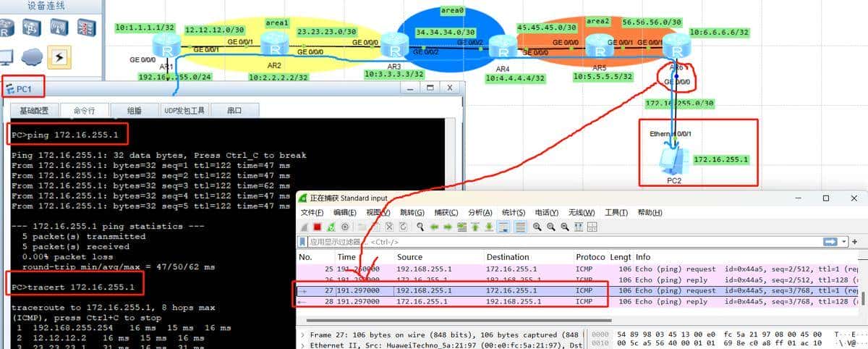
Task: Open the 跳转(G) menu in Wireshark
Action: pos(412,212)
